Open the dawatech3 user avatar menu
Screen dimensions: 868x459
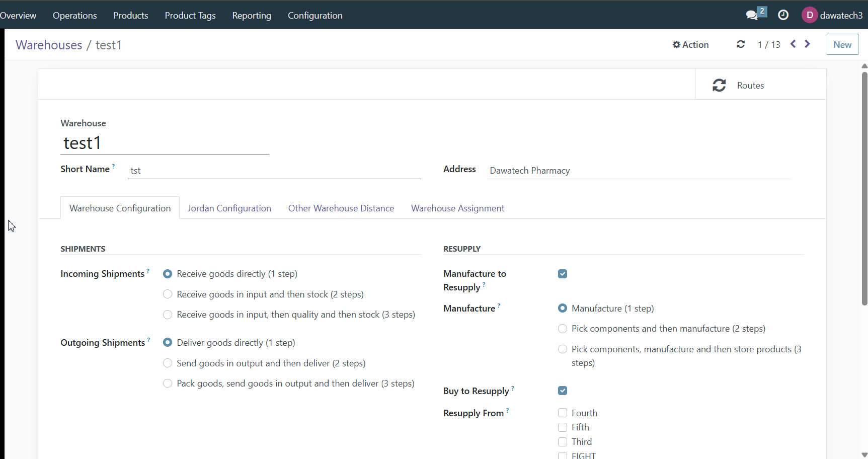(809, 15)
